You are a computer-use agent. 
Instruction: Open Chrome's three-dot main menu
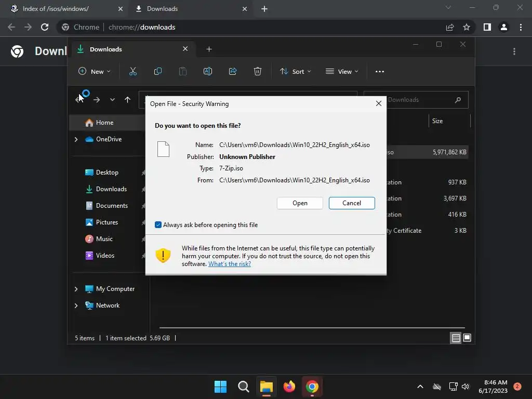click(x=521, y=27)
